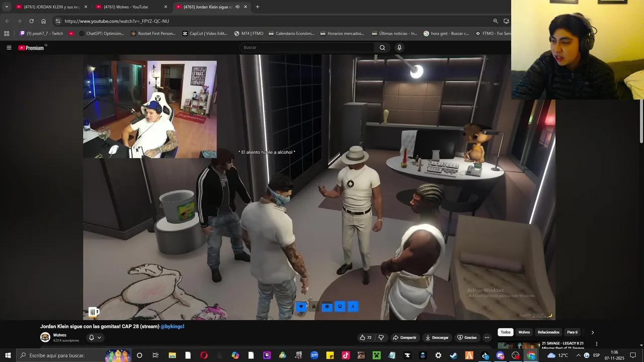The image size is (644, 362).
Task: Open the 21 SAVAGE - LEGACY video thumbnail
Action: pyautogui.click(x=519, y=345)
